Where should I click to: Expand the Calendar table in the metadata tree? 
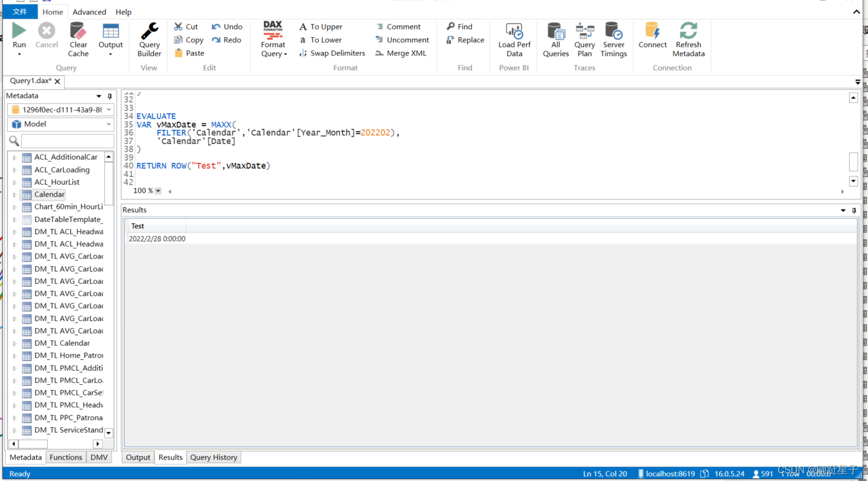[14, 194]
